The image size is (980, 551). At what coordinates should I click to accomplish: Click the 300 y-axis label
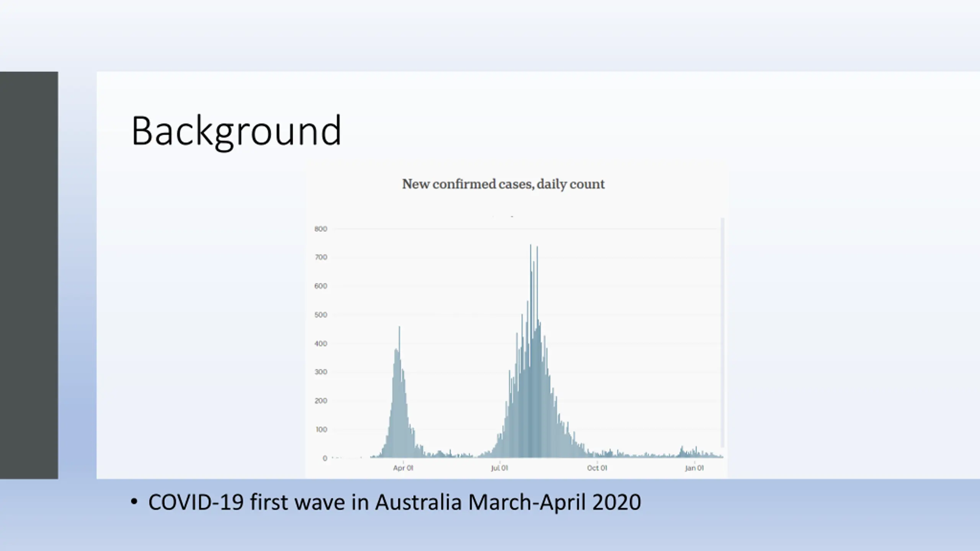[321, 372]
